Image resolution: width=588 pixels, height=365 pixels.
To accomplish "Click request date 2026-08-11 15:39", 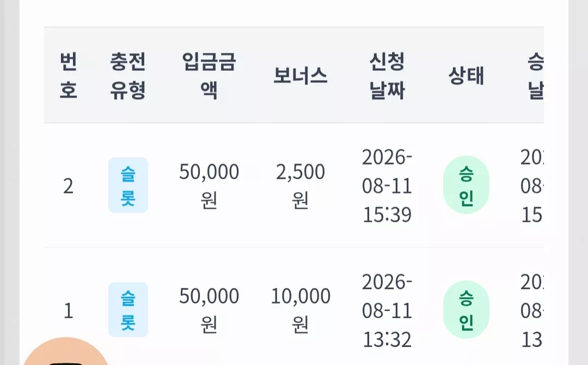I will (x=387, y=186).
